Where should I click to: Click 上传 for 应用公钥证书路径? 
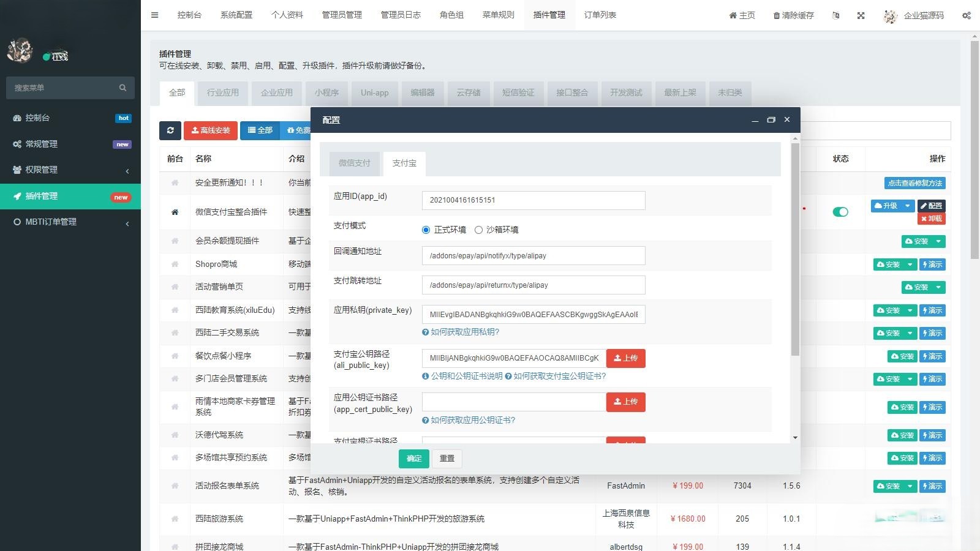pos(626,402)
